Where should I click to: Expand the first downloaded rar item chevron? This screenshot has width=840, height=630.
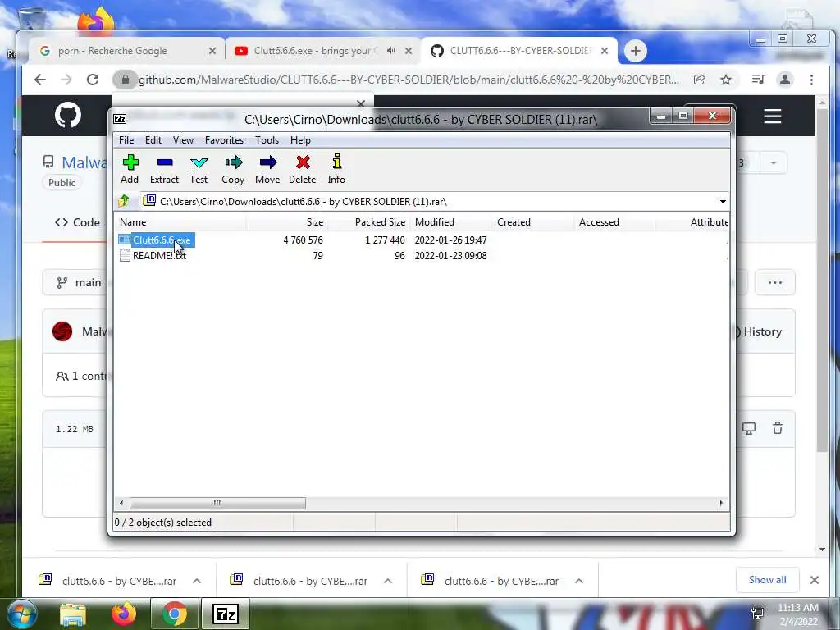[197, 582]
